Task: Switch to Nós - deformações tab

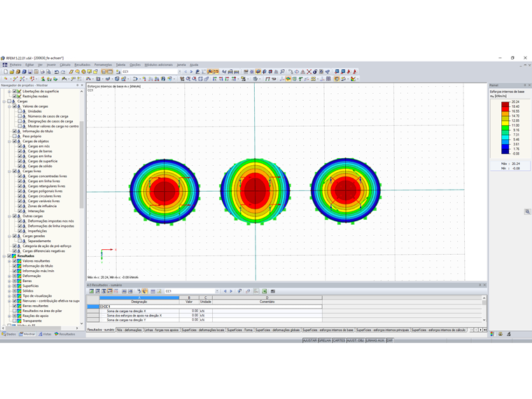Action: [129, 330]
